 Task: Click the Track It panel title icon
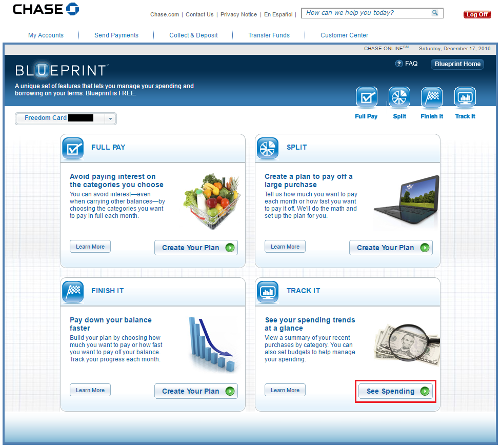[267, 292]
